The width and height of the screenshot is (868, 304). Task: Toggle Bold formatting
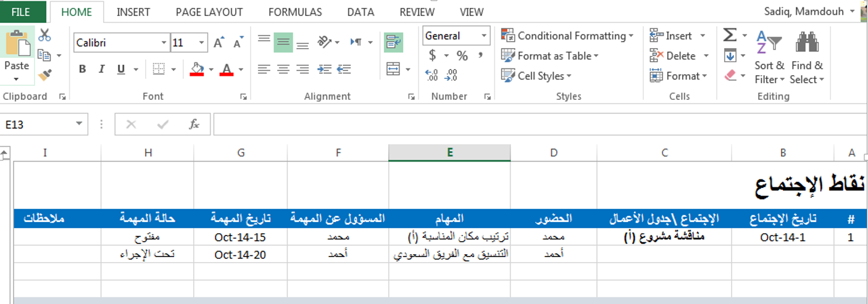click(82, 69)
